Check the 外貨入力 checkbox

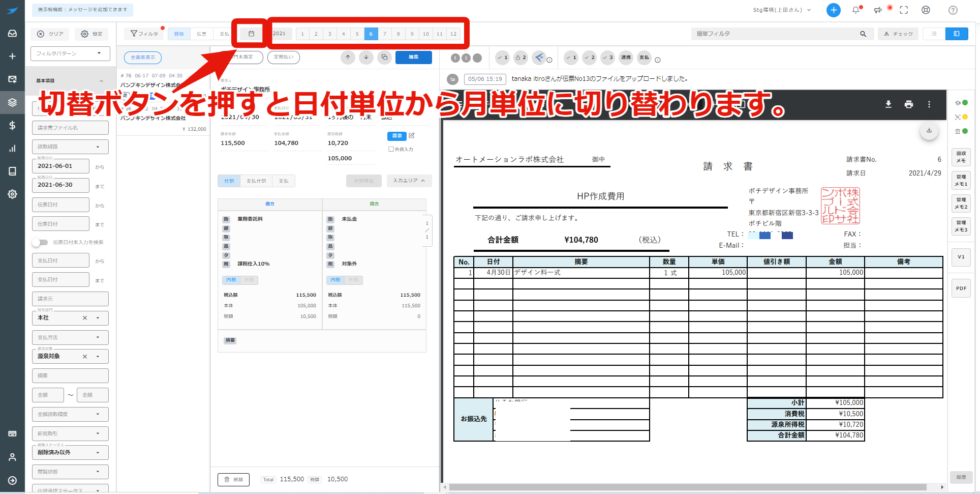[x=391, y=149]
